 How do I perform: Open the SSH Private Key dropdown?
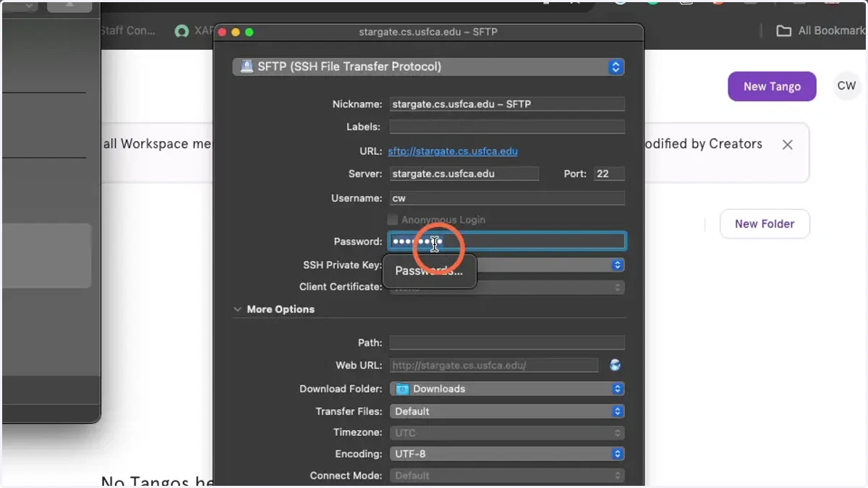point(507,265)
